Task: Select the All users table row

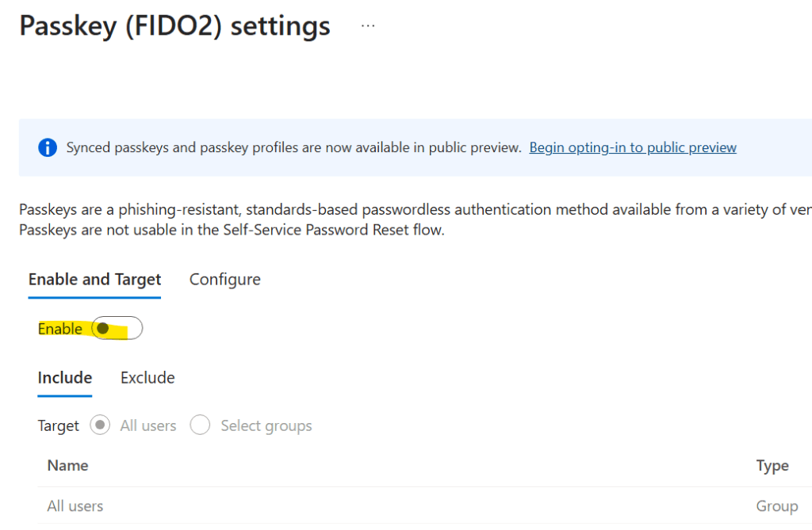Action: click(75, 505)
